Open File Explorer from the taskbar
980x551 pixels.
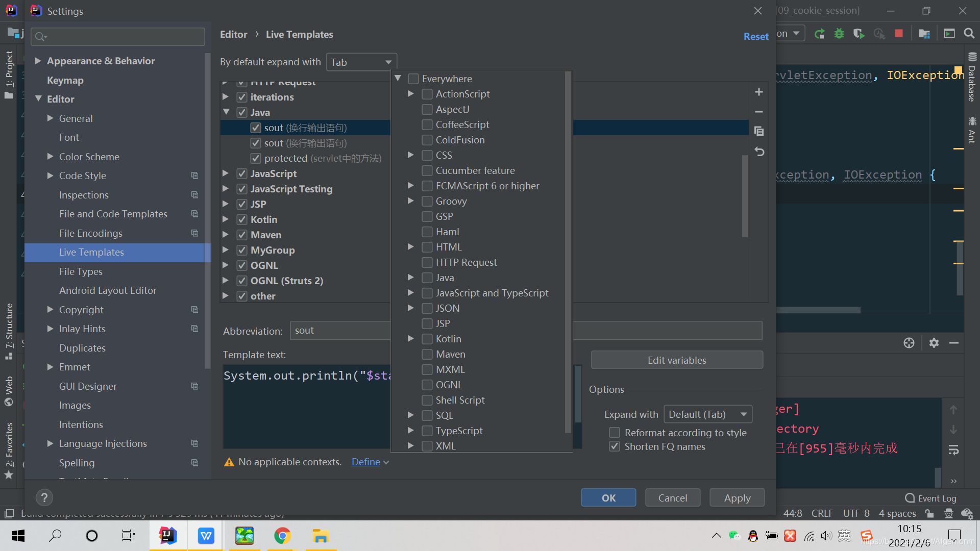click(321, 536)
